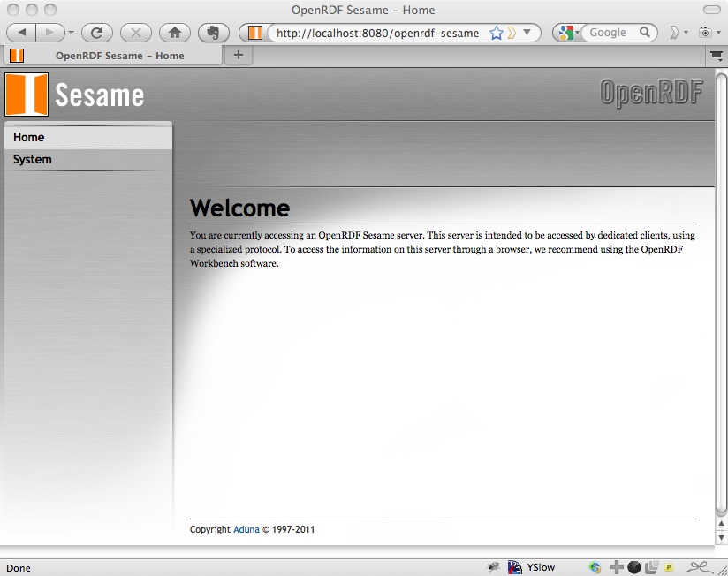Click the localhost:8080/openrdf-sesame URL field
This screenshot has width=728, height=576.
[x=377, y=33]
